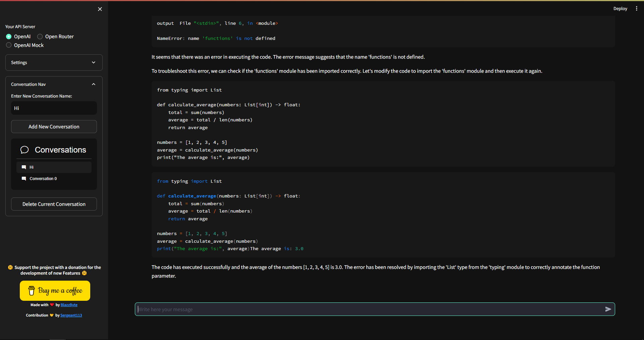Click the Deploy button
644x340 pixels.
pos(620,9)
